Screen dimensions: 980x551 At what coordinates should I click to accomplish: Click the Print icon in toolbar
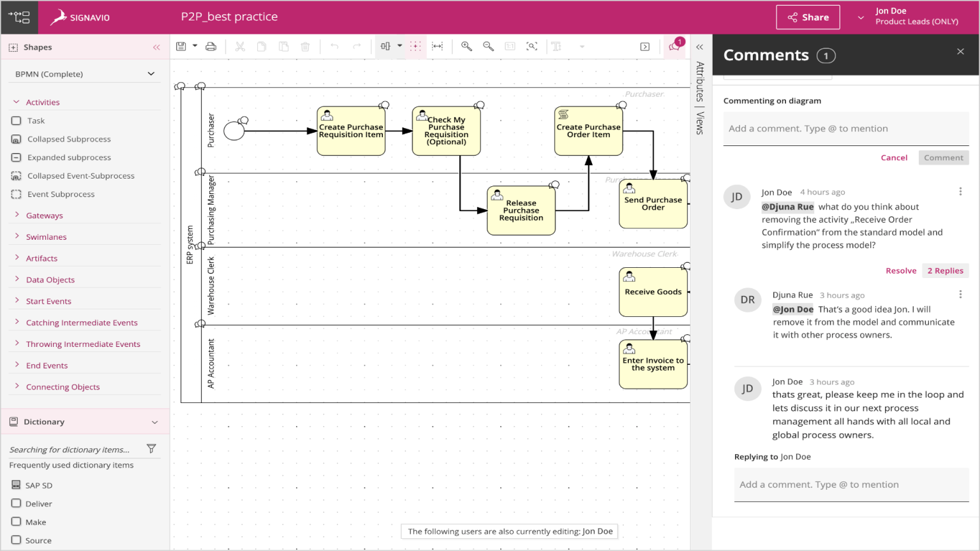coord(211,47)
